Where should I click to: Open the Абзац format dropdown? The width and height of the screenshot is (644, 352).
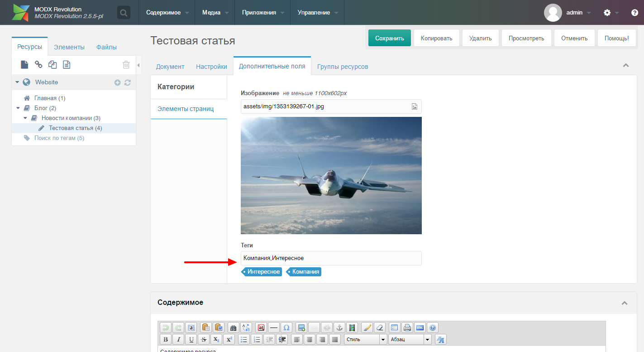410,339
